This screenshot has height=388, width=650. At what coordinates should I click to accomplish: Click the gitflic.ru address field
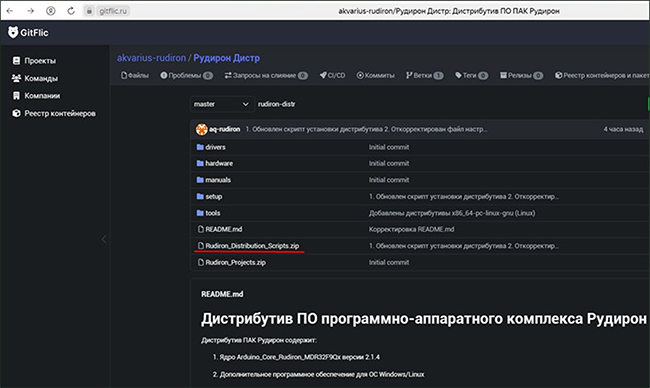(113, 11)
